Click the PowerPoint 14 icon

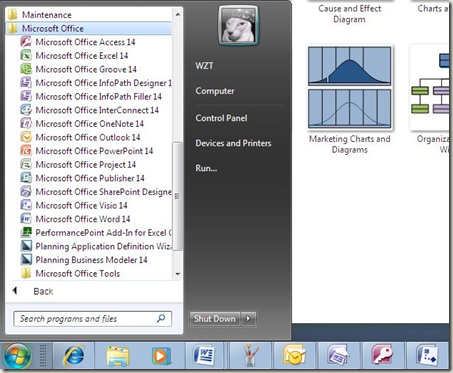(x=26, y=151)
